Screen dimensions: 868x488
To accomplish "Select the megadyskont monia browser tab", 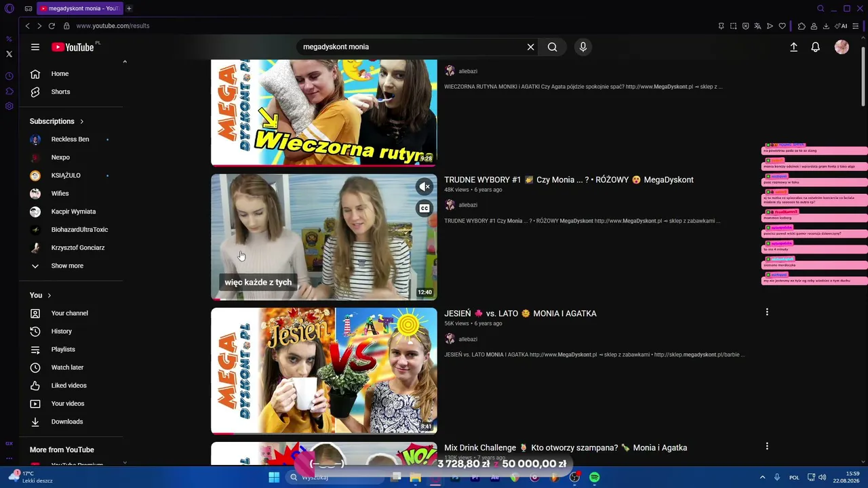I will (x=79, y=8).
